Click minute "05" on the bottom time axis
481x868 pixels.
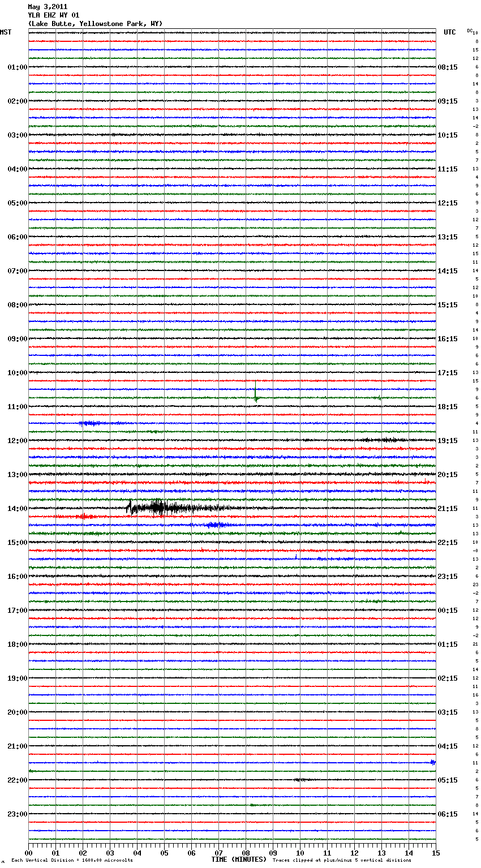tap(164, 853)
